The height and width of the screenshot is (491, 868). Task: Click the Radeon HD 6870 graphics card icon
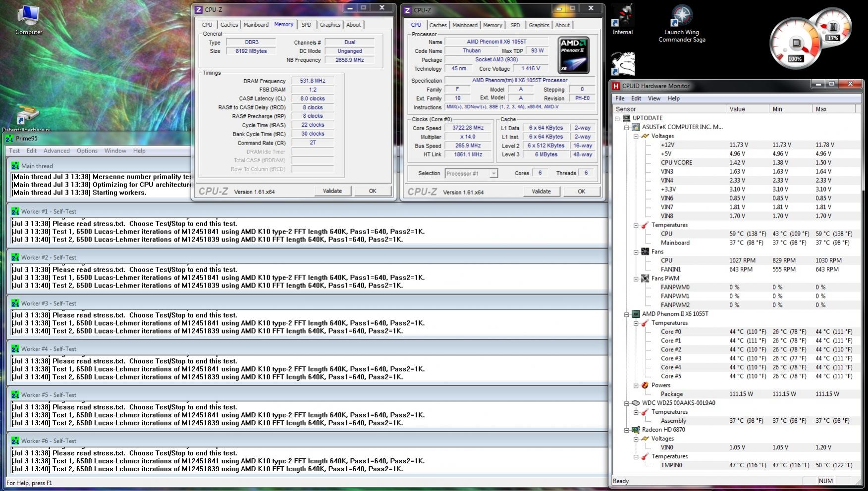(636, 430)
